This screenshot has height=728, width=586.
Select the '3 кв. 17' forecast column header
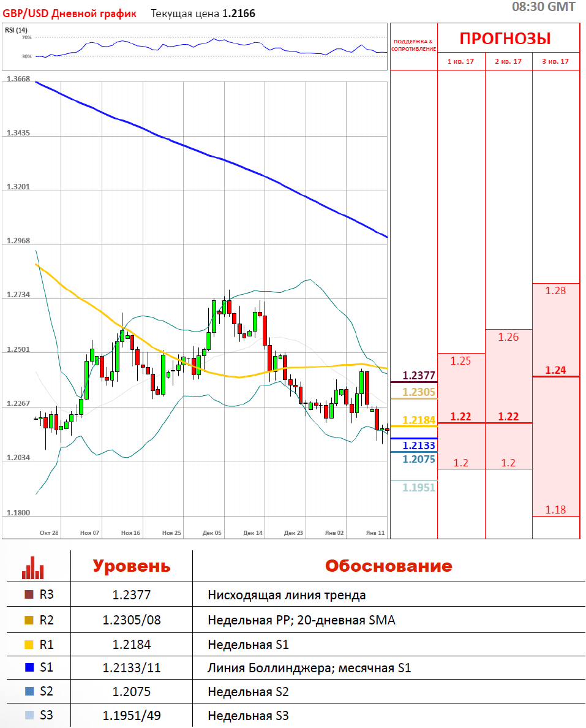(x=555, y=61)
